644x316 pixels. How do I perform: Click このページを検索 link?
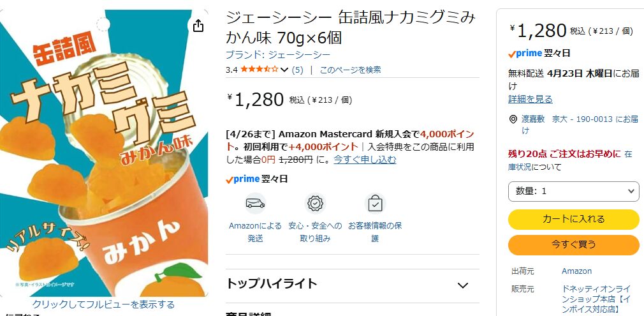(350, 70)
